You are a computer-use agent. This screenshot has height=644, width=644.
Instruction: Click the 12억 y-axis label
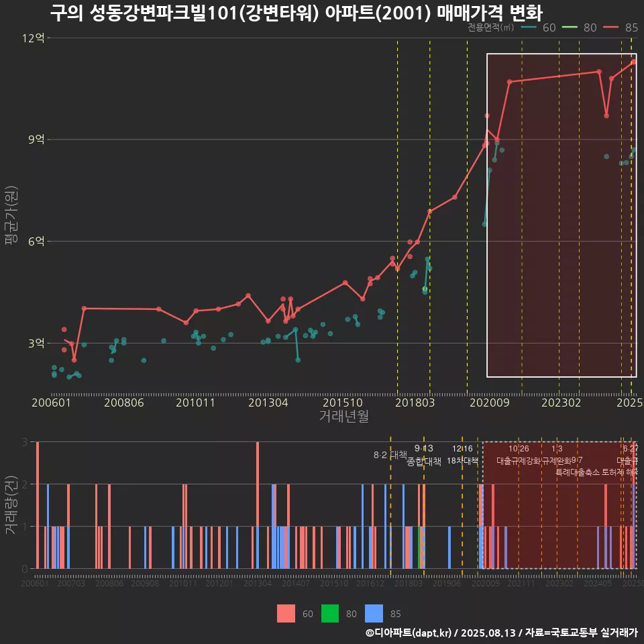(34, 38)
